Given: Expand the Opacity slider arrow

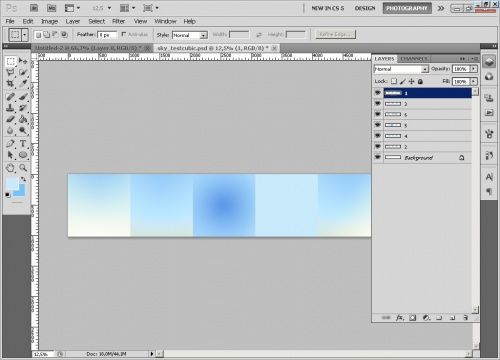Looking at the screenshot, I should 474,69.
